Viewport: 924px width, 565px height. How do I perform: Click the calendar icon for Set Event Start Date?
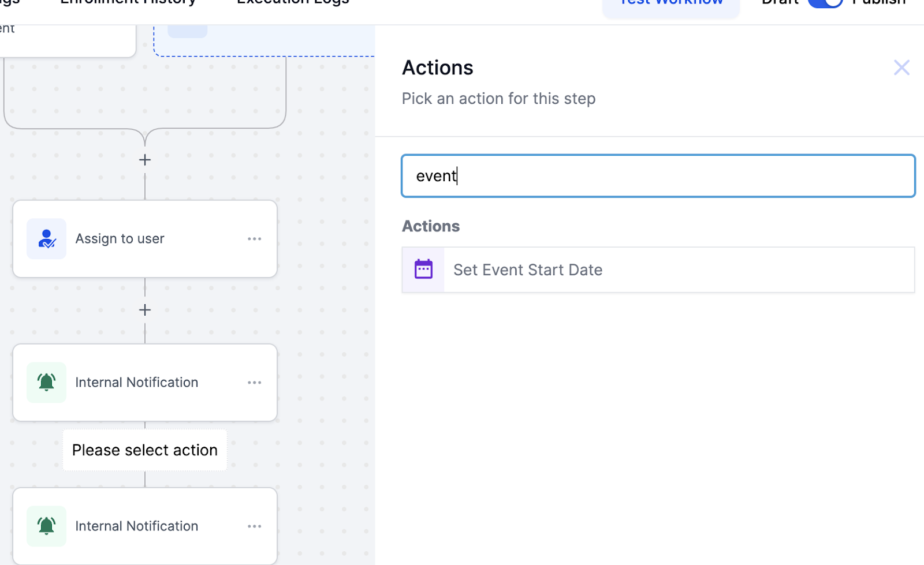(423, 270)
